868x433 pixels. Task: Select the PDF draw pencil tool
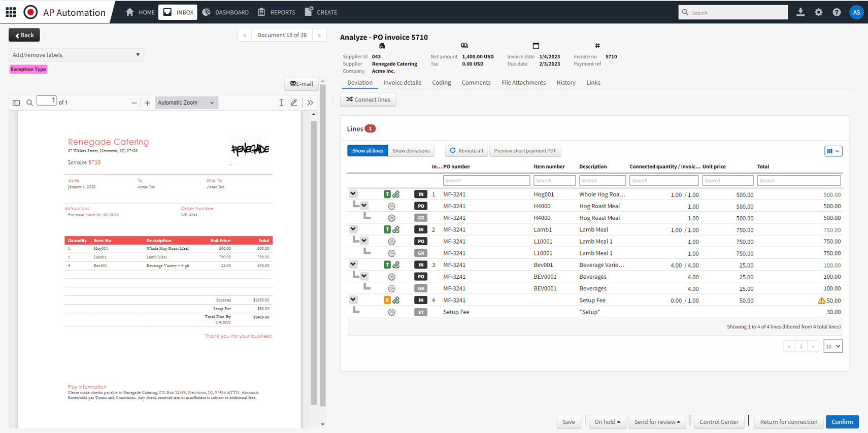point(294,103)
